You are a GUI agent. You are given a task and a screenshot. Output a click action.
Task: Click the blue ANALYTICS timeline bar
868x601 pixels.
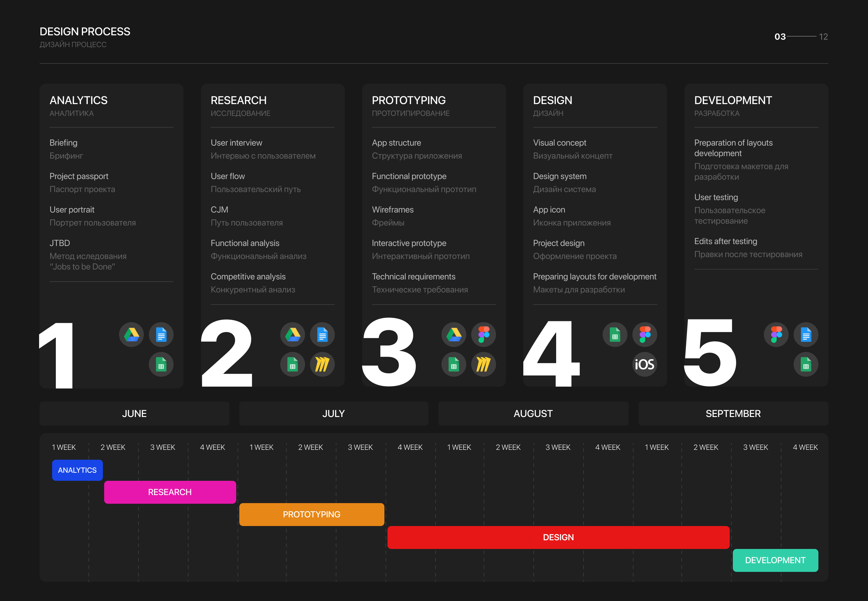tap(77, 470)
